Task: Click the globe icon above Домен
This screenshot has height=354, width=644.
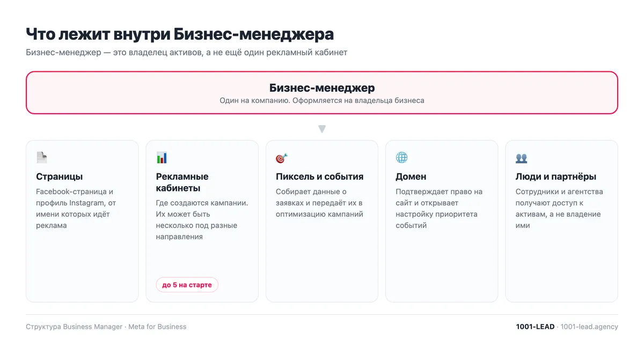Action: tap(401, 158)
